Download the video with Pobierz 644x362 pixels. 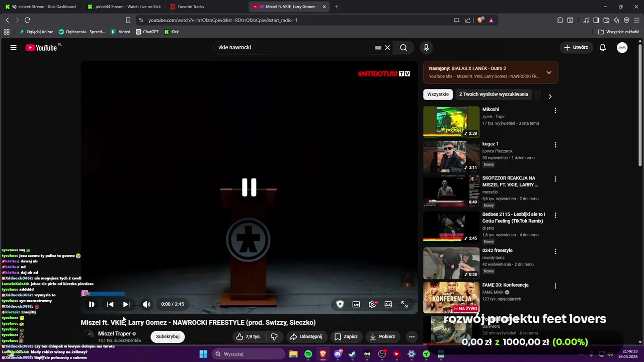pos(382,336)
